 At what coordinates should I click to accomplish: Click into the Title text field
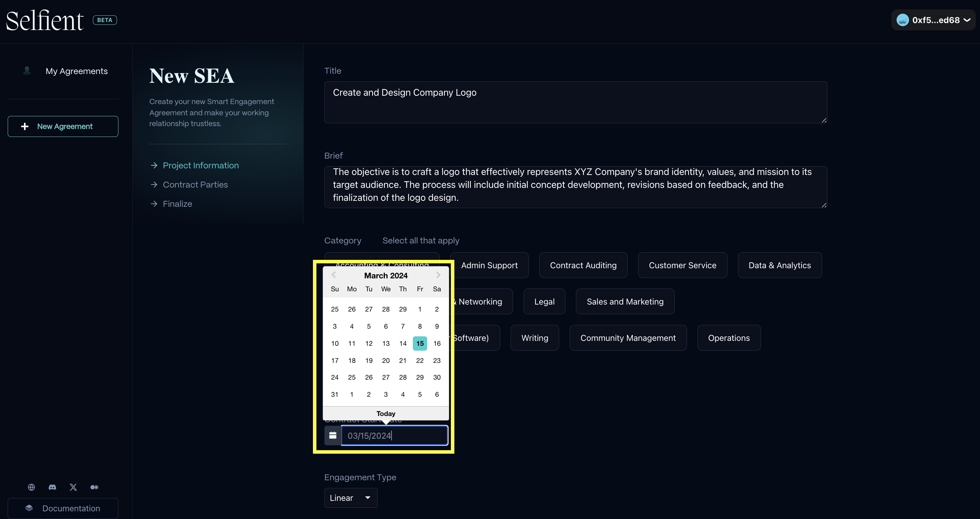[575, 102]
